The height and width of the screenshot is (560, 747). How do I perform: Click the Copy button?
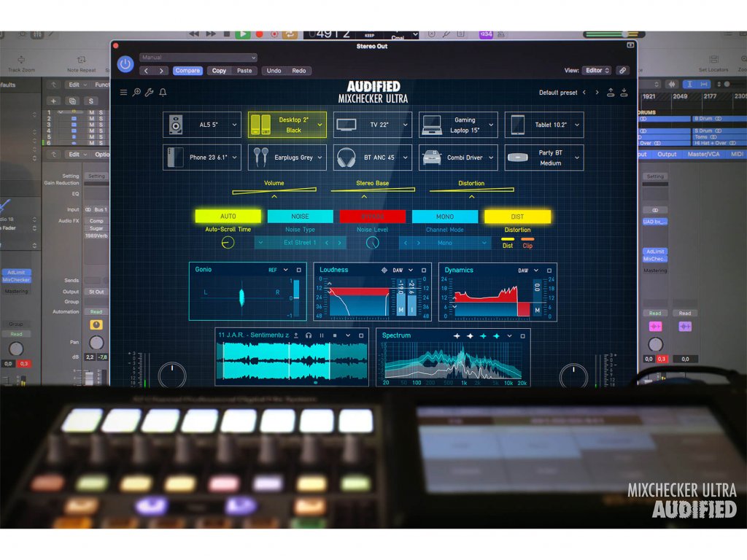pyautogui.click(x=219, y=71)
